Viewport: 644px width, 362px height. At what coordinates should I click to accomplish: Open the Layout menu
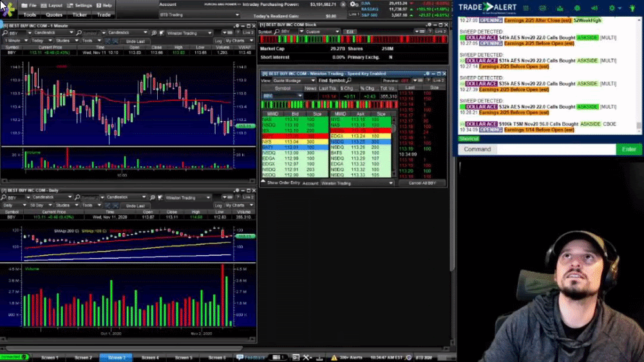coord(52,5)
